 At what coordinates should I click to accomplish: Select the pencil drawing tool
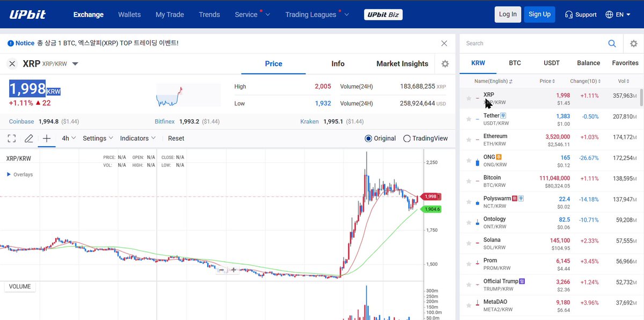pos(29,139)
